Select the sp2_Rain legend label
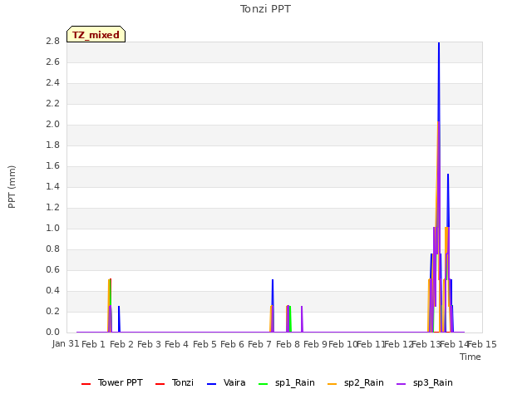This screenshot has height=399, width=532. pos(364,382)
